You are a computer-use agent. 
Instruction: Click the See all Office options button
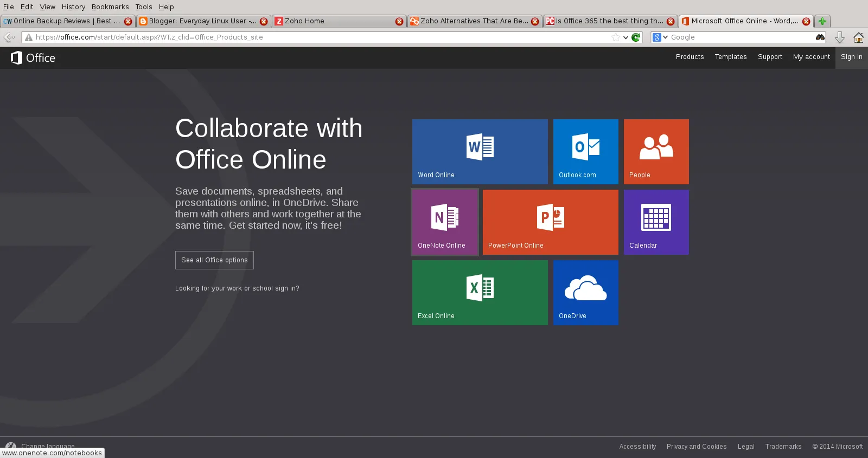[214, 260]
